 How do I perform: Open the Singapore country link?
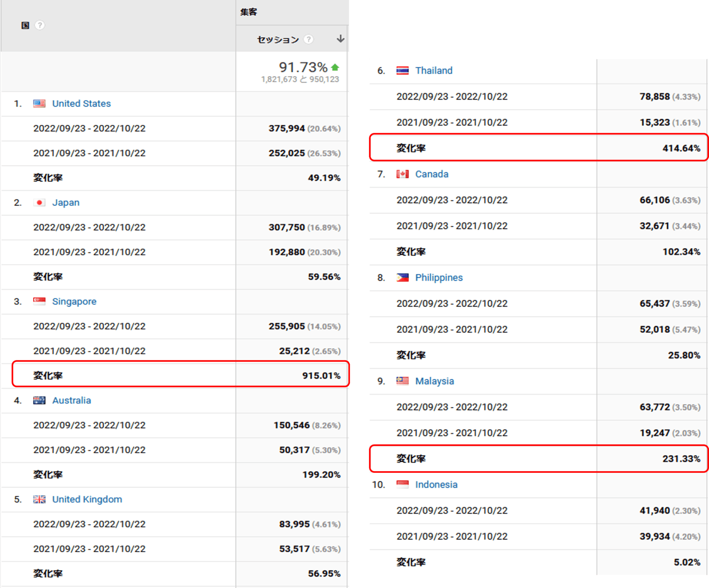74,302
